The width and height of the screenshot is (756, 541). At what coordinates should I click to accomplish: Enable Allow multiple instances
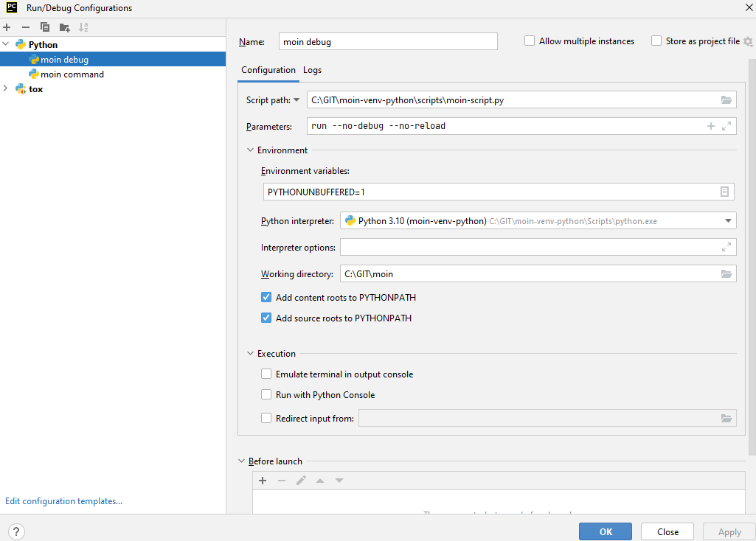point(530,41)
